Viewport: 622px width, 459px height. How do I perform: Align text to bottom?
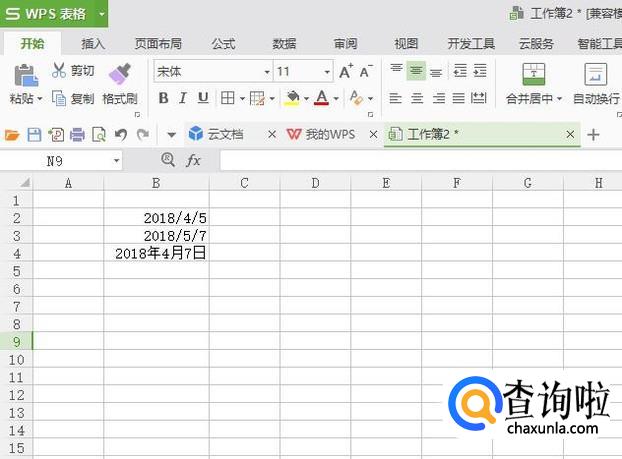tap(436, 72)
